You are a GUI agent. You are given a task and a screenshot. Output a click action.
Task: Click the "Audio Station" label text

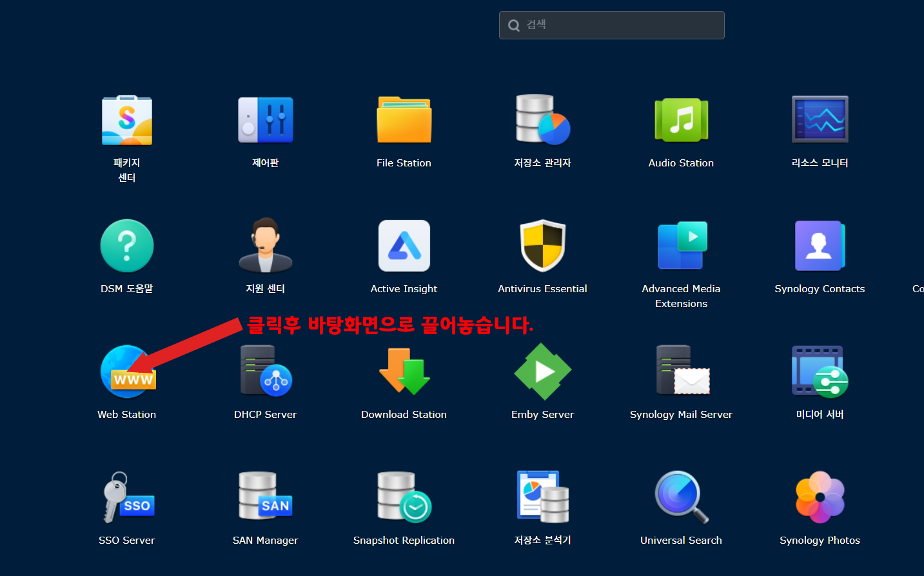click(x=682, y=163)
